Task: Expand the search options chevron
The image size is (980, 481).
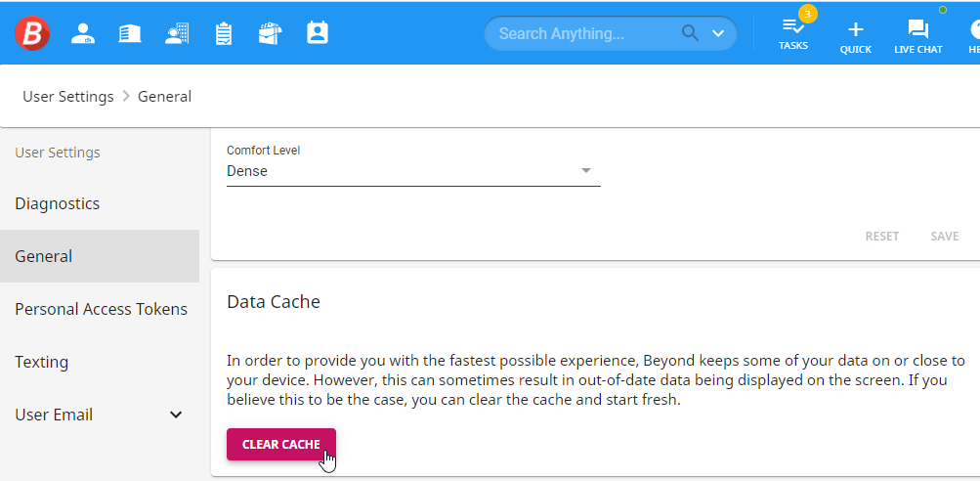Action: (718, 33)
